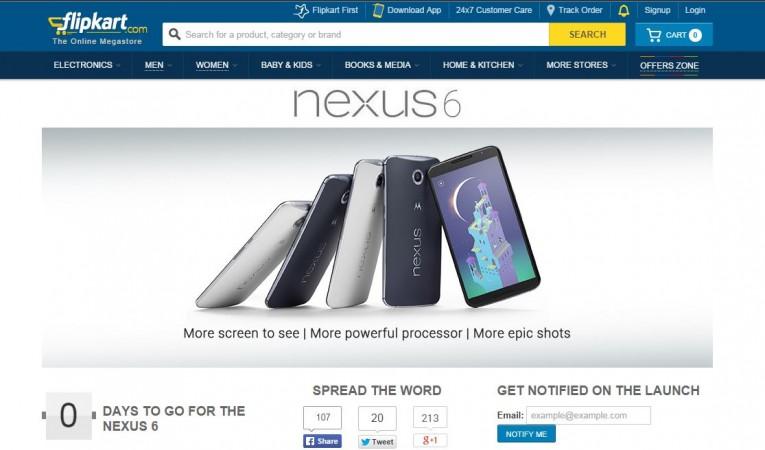The width and height of the screenshot is (765, 450).
Task: Click the yellow Search button
Action: pos(587,35)
